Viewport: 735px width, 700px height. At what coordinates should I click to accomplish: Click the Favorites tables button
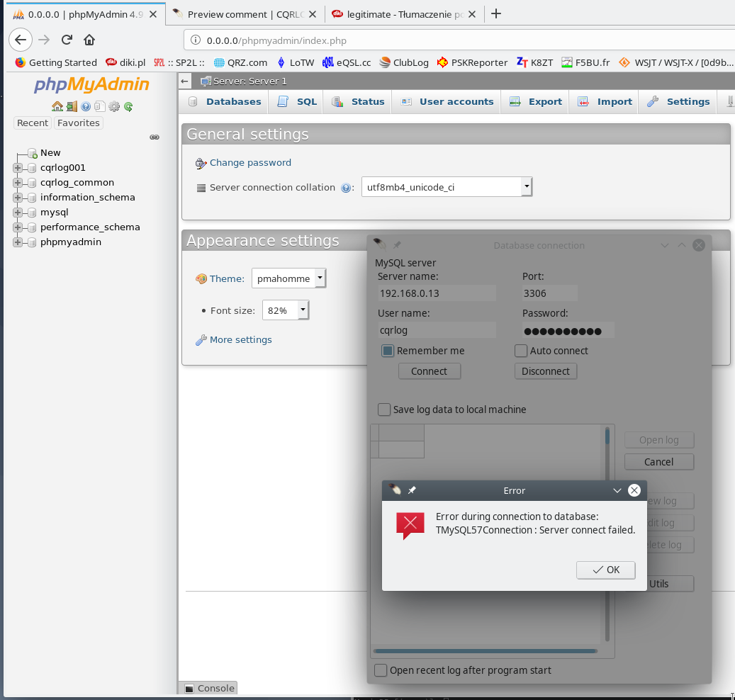click(78, 123)
